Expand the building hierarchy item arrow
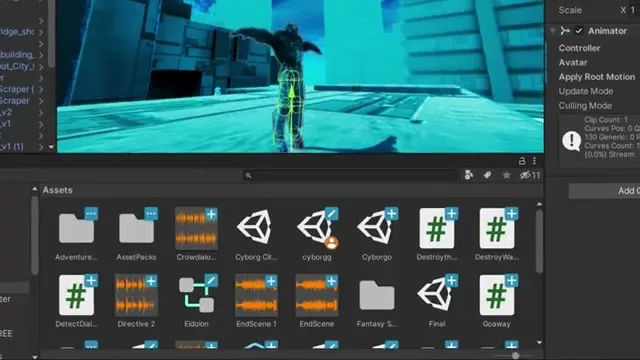Screen dimensions: 640x360 click(x=41, y=55)
